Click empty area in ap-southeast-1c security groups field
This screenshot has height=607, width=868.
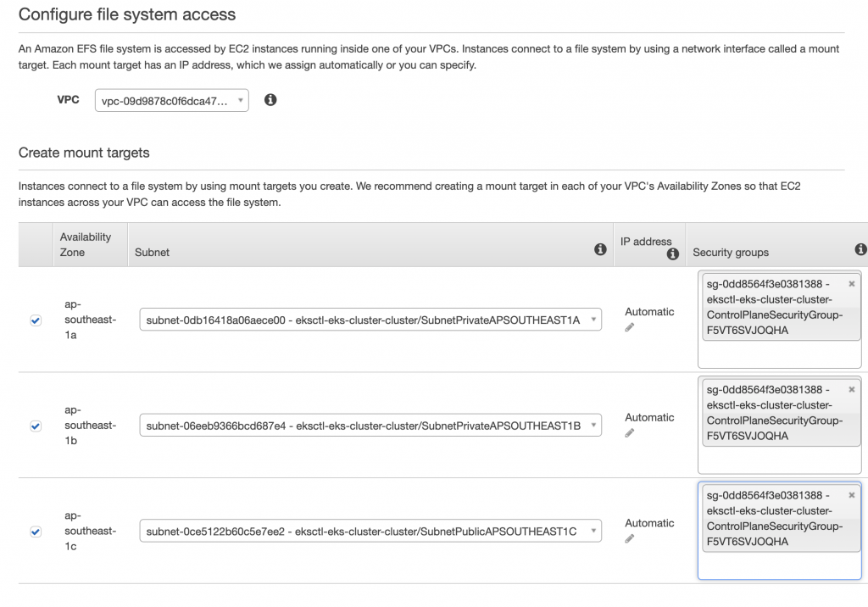[x=779, y=565]
